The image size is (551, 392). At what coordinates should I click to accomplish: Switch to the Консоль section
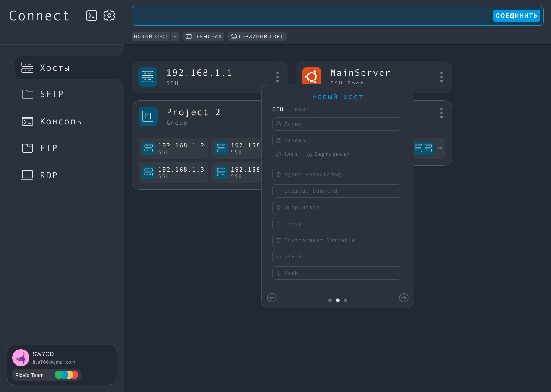pos(60,121)
